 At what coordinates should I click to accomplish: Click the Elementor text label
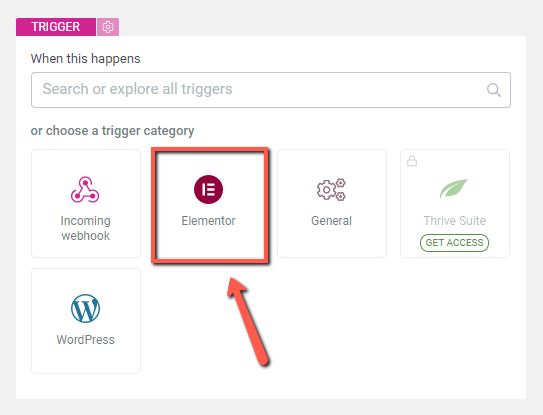(x=208, y=221)
